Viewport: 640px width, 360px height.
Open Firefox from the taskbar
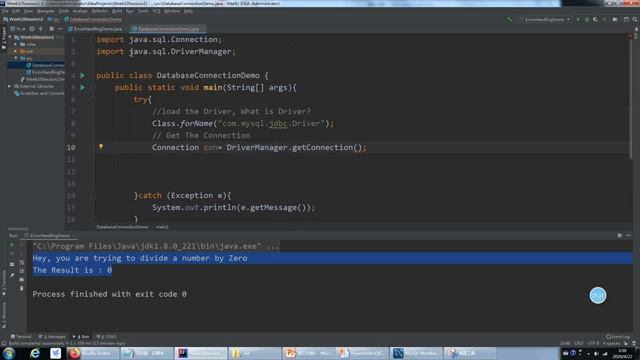click(93, 353)
